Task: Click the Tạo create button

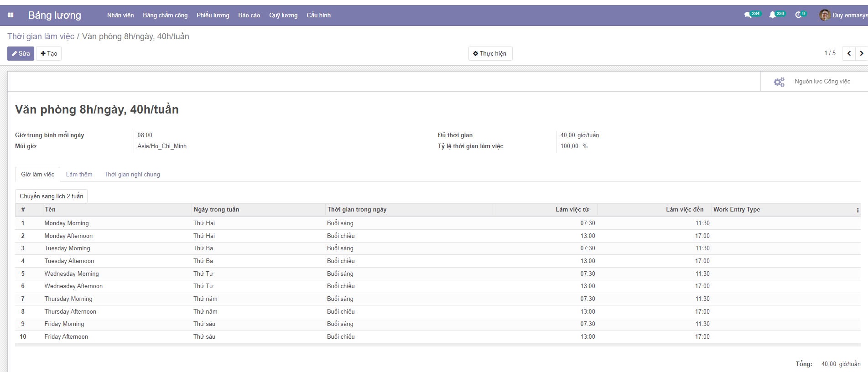Action: 49,53
